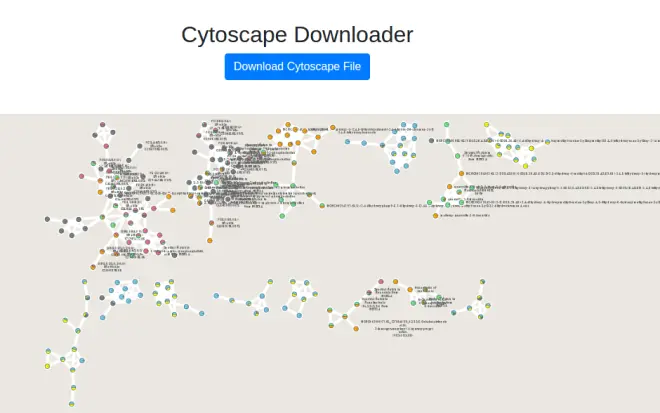Select the bottommost node of the lower-left chain
The height and width of the screenshot is (413, 660).
point(72,404)
